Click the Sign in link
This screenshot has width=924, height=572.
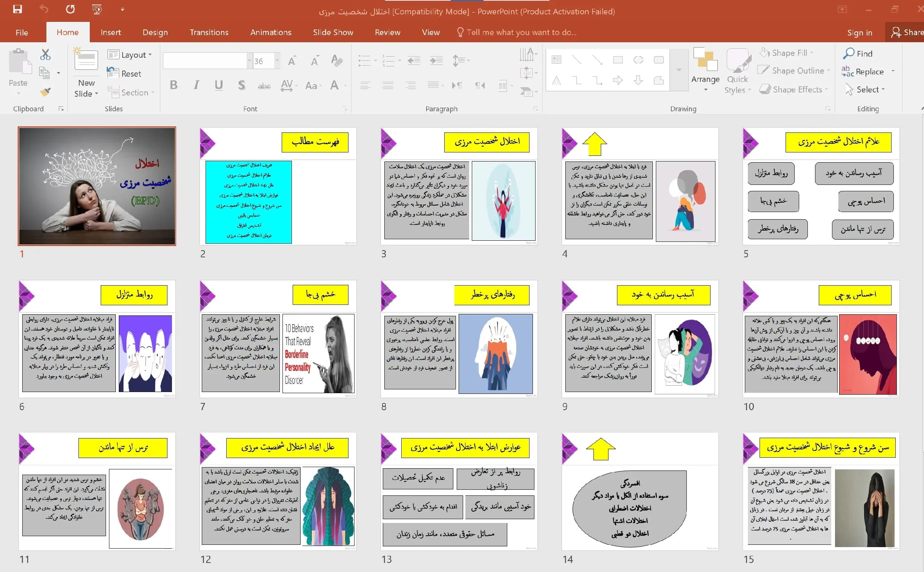[x=860, y=33]
